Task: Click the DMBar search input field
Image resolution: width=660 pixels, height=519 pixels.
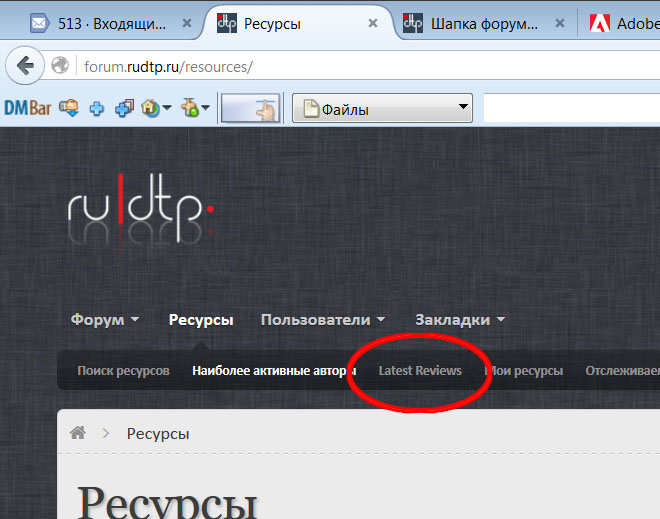Action: 572,108
